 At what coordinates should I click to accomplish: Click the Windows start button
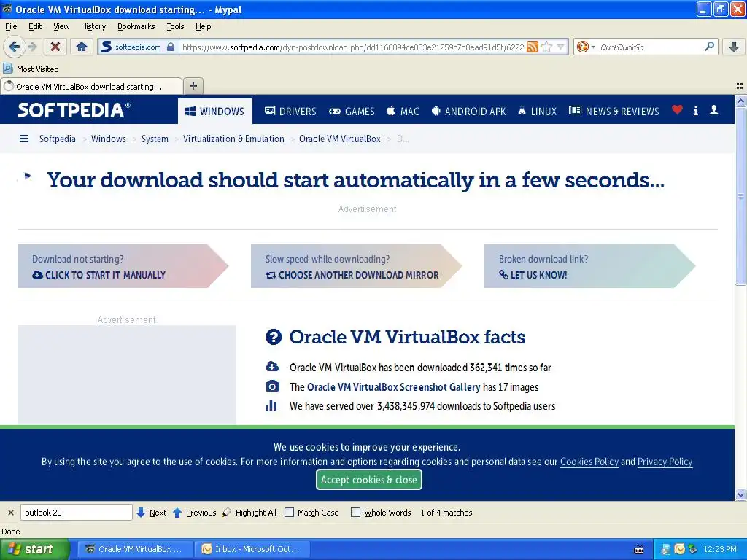(35, 549)
